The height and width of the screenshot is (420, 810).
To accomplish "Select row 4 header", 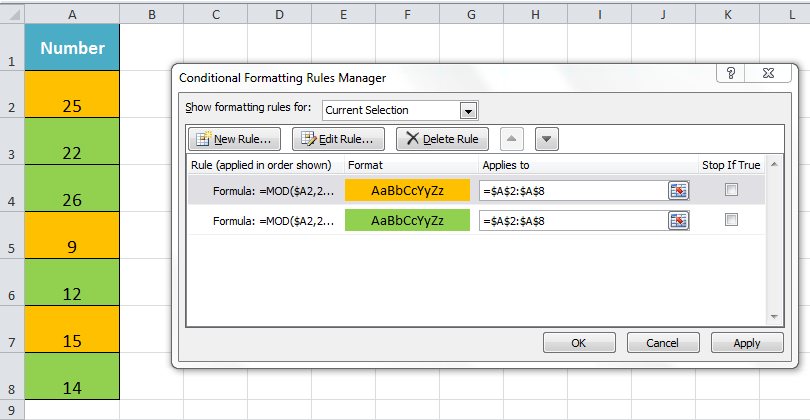I will (x=12, y=188).
